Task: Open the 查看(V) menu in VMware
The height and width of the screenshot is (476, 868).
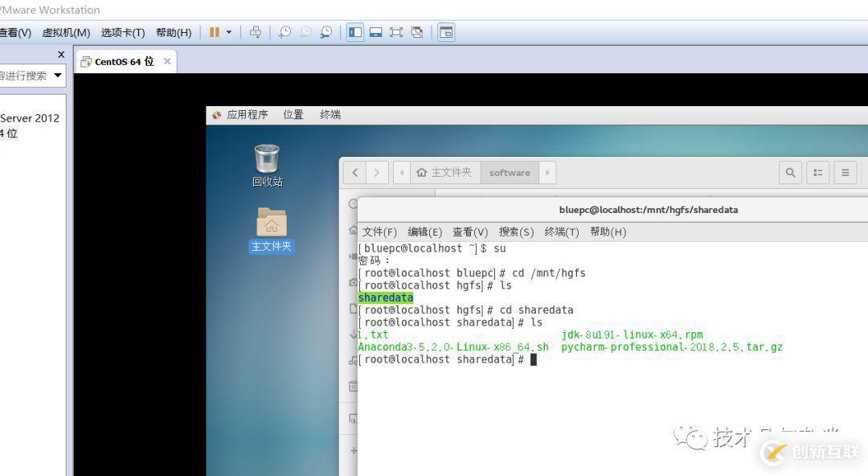Action: tap(15, 33)
